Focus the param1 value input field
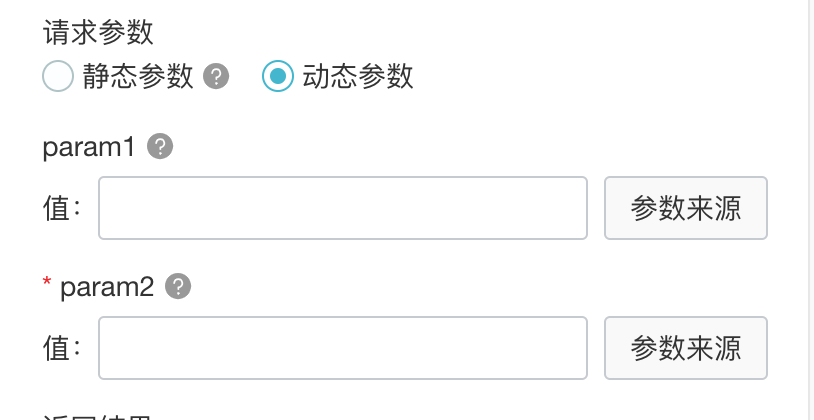 (x=342, y=208)
